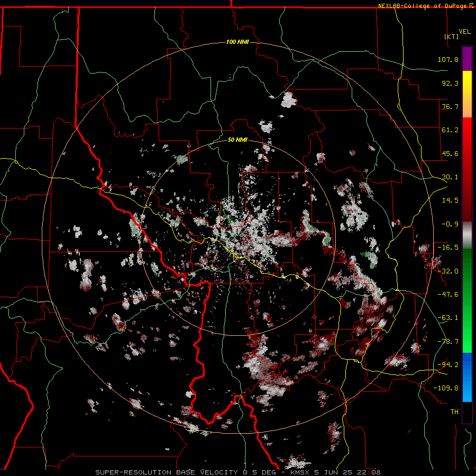The height and width of the screenshot is (476, 476).
Task: Click the 100 NMI range ring label
Action: point(237,42)
